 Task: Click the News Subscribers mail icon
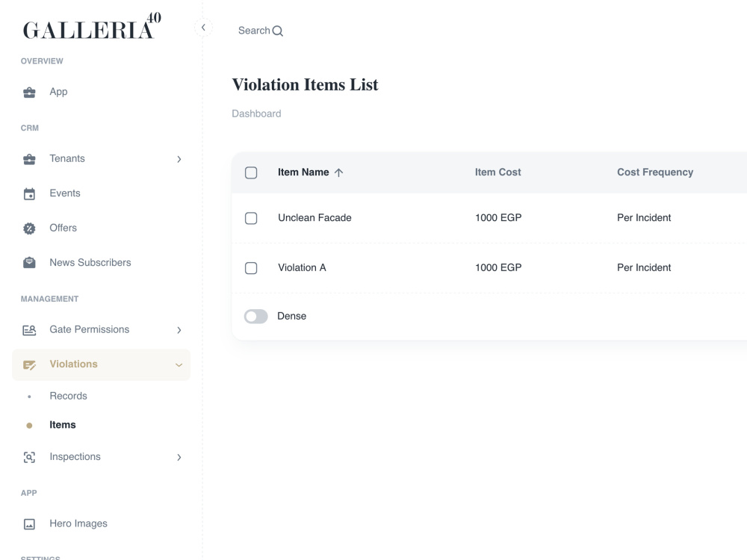[29, 263]
